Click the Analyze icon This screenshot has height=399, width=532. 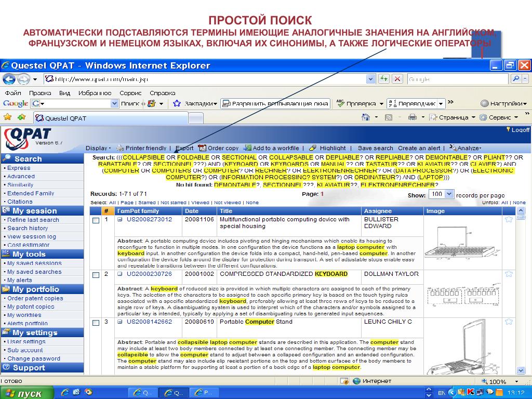[453, 148]
